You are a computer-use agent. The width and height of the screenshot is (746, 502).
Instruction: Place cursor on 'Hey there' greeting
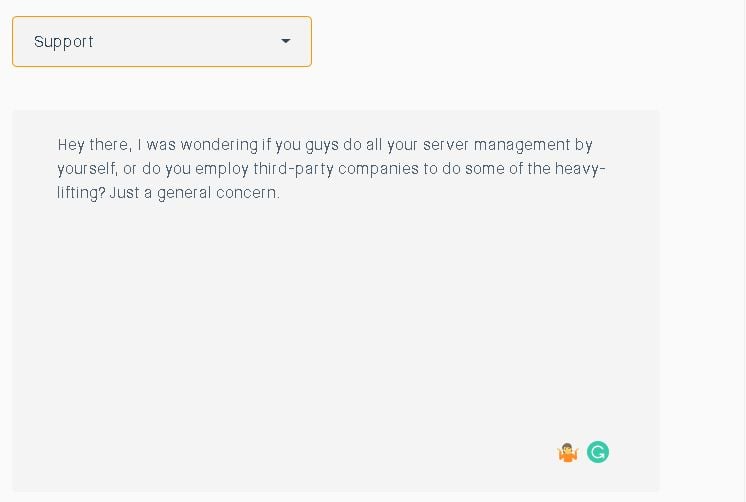click(93, 145)
